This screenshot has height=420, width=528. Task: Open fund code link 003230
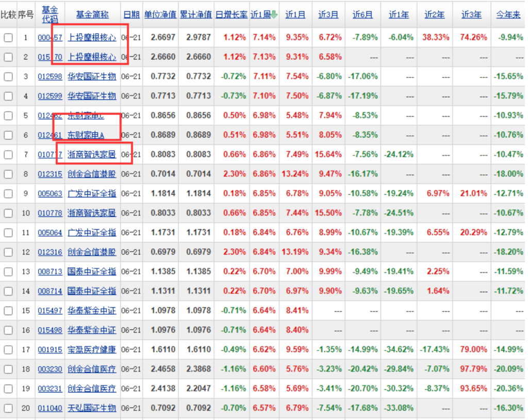tap(50, 369)
